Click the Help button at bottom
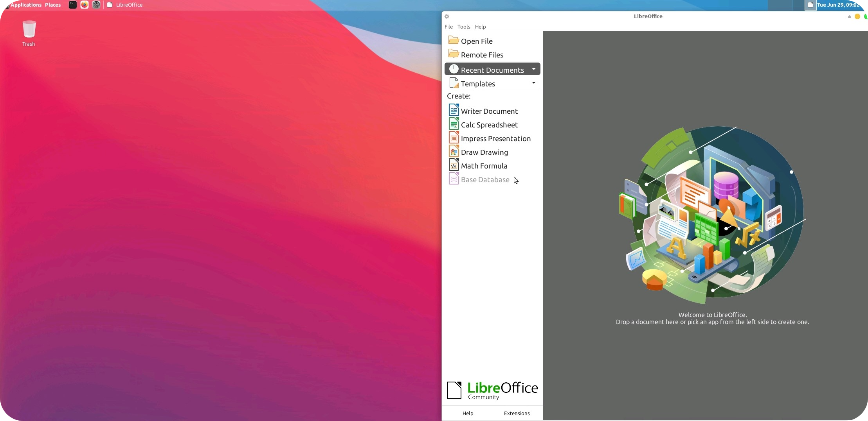 tap(468, 413)
